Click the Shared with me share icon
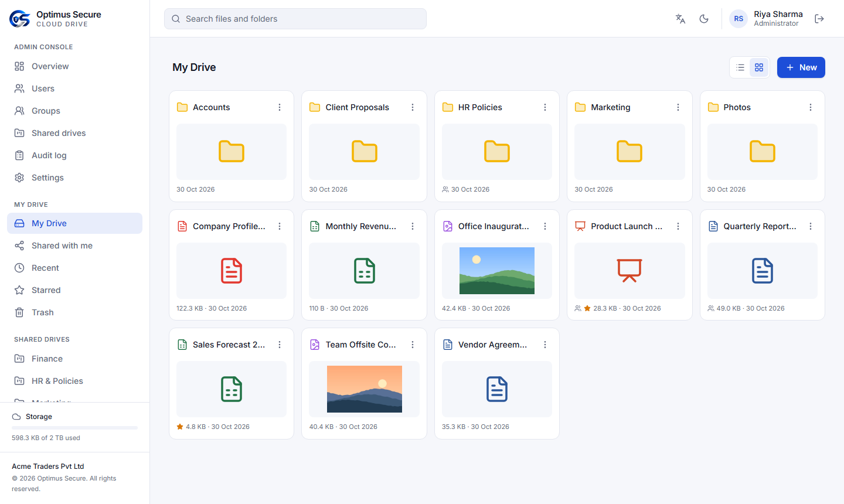 coord(19,246)
